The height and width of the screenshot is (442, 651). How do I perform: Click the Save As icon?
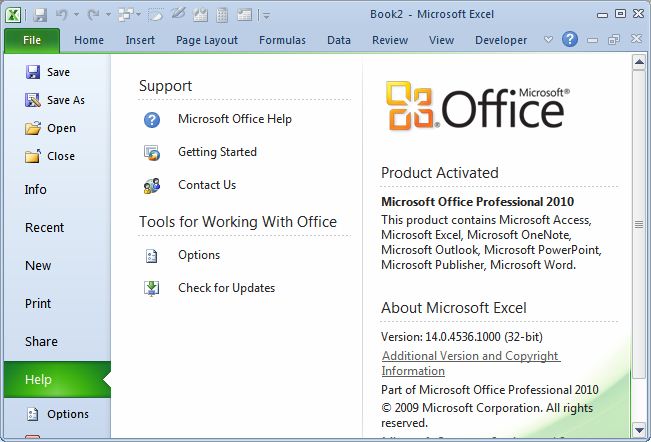[33, 100]
